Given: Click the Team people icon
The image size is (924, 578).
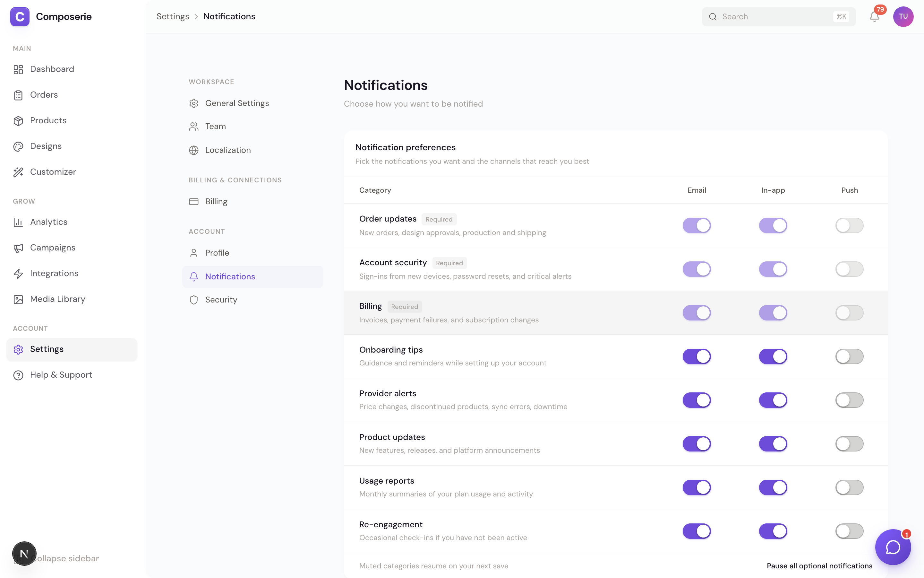Looking at the screenshot, I should coord(193,127).
